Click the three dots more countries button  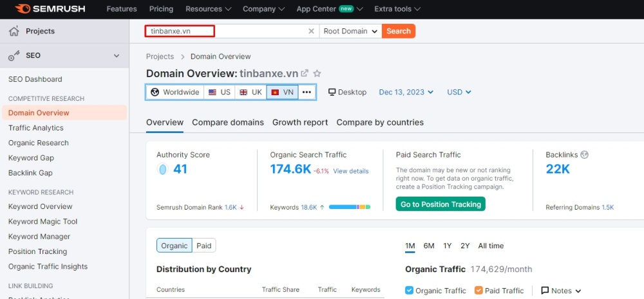point(307,92)
